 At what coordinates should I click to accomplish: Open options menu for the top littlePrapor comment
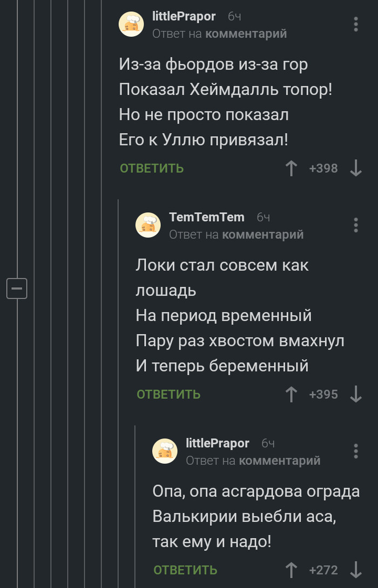(x=355, y=24)
